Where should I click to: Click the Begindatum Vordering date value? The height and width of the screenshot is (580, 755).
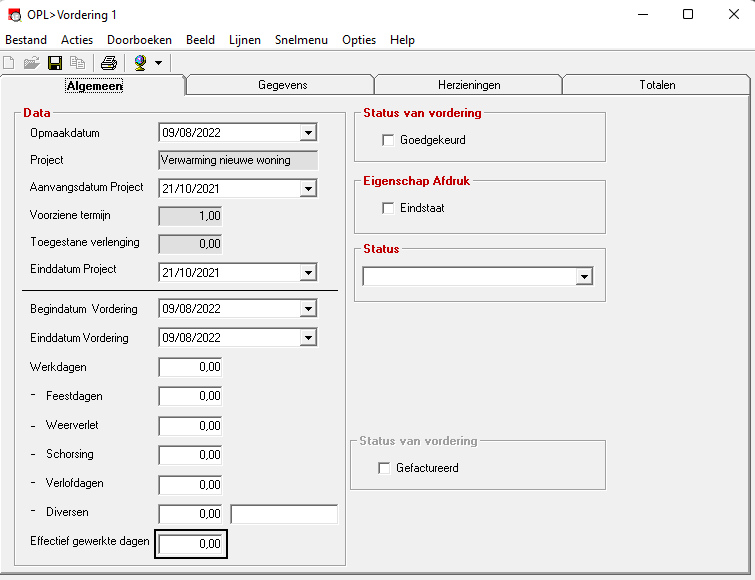pos(191,309)
